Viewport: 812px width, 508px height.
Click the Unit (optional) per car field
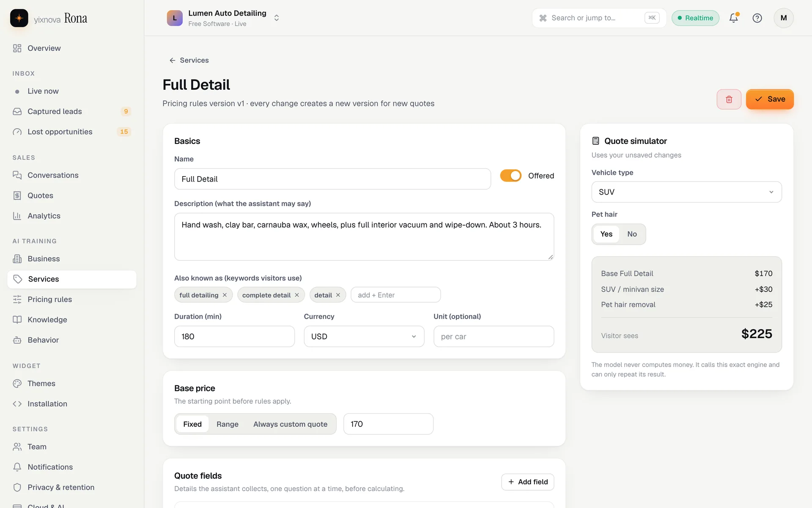(494, 337)
